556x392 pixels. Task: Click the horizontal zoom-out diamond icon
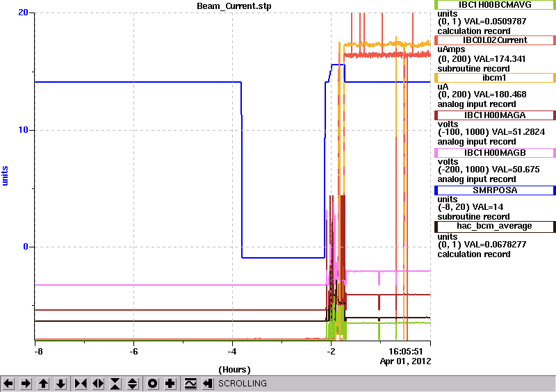[98, 384]
